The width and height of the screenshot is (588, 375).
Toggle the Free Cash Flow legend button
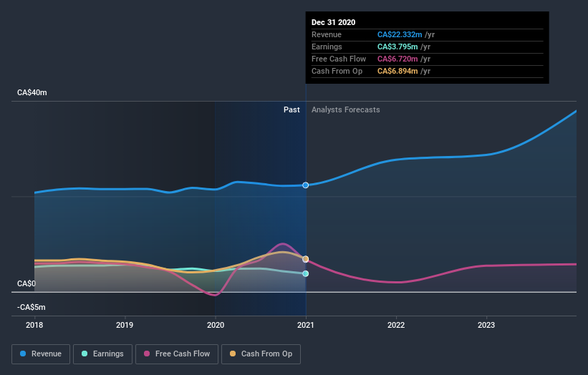pos(177,354)
